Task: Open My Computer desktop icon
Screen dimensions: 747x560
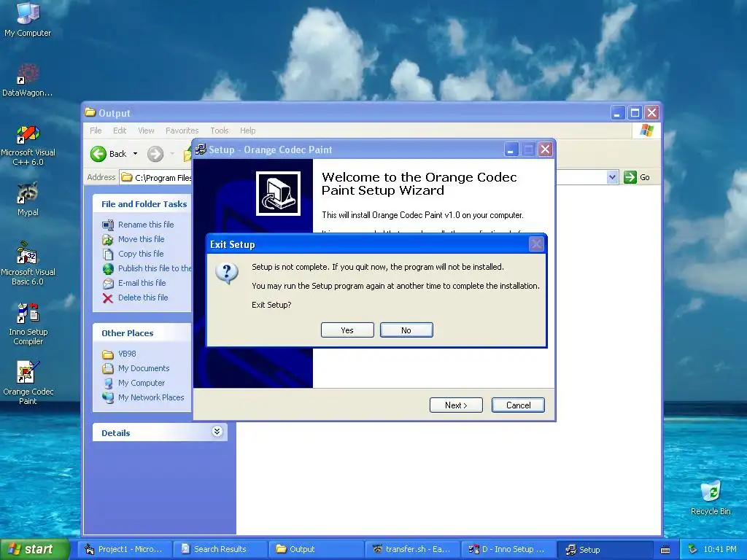Action: coord(28,20)
